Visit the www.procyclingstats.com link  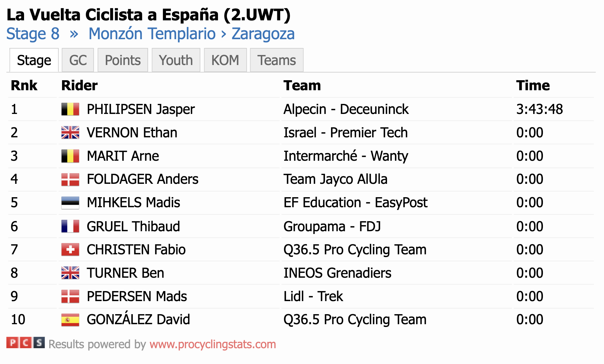pos(213,344)
